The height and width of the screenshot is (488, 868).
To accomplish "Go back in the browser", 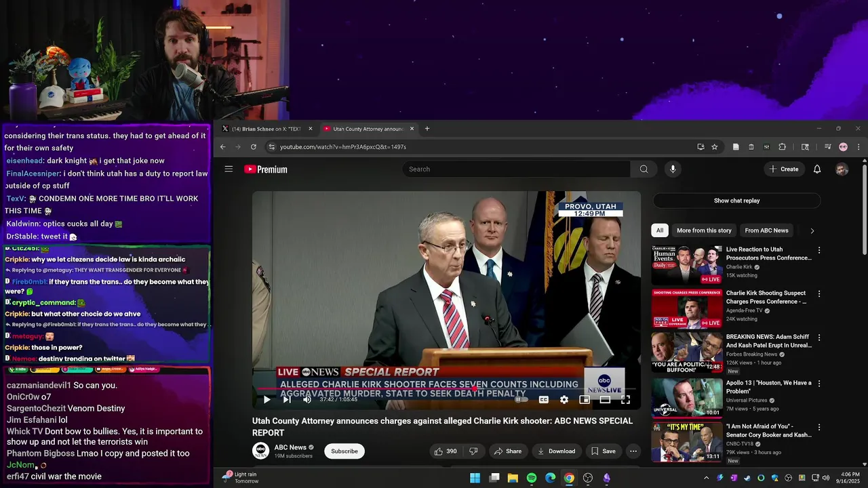I will [x=222, y=147].
